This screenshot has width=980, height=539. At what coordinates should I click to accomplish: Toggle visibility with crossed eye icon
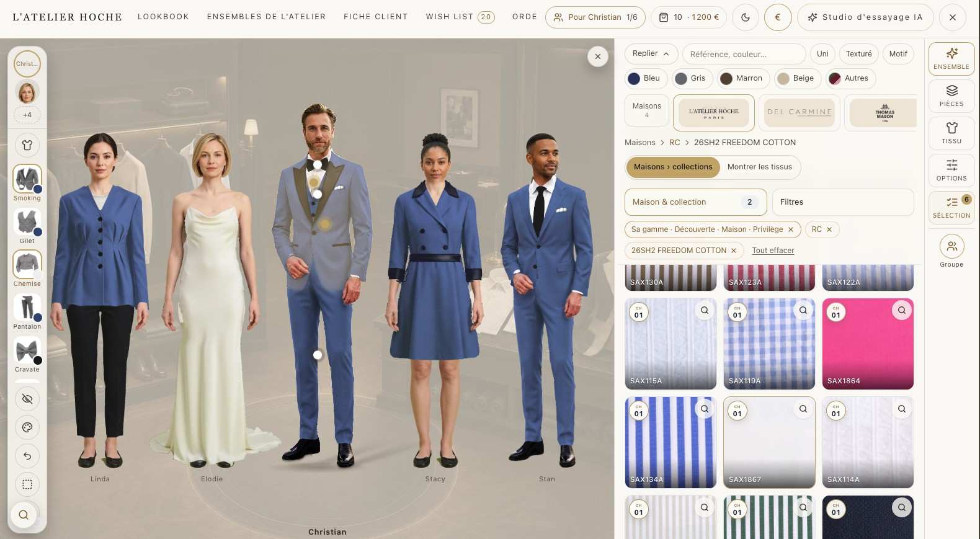tap(27, 399)
